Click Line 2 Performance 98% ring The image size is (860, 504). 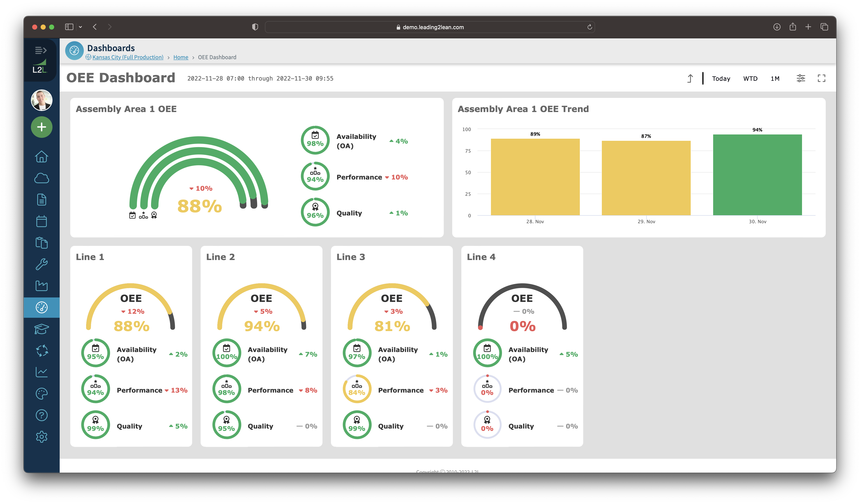pos(227,389)
